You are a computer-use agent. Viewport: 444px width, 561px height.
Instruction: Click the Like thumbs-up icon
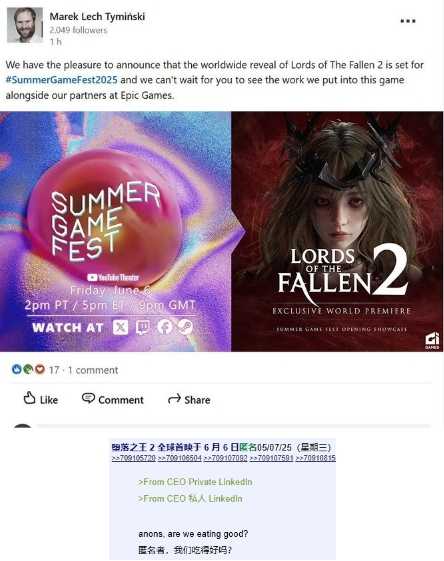29,398
